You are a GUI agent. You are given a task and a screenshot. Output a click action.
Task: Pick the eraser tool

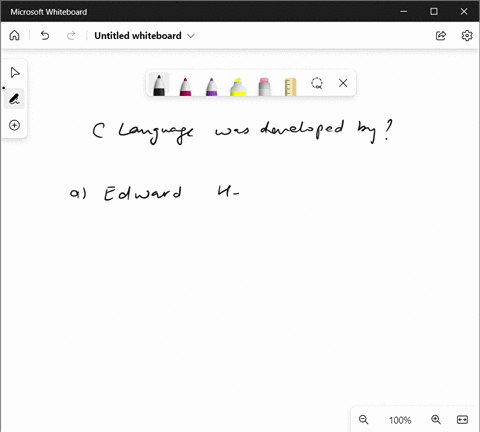click(264, 86)
